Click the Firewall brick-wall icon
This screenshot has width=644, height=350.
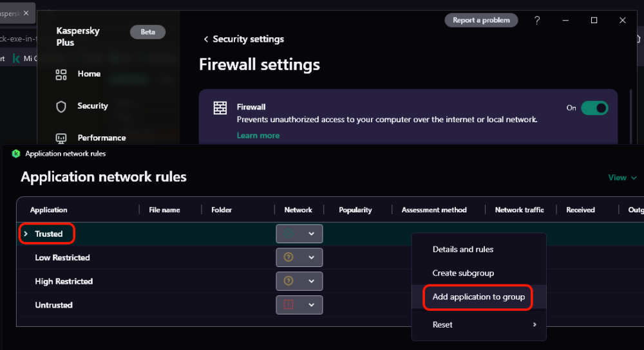[x=220, y=108]
